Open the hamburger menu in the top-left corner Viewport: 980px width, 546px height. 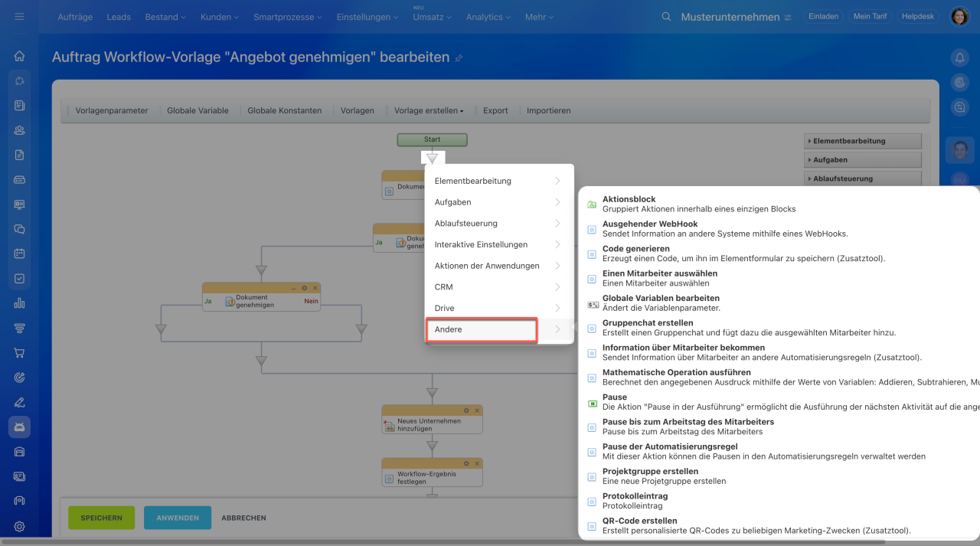coord(19,17)
